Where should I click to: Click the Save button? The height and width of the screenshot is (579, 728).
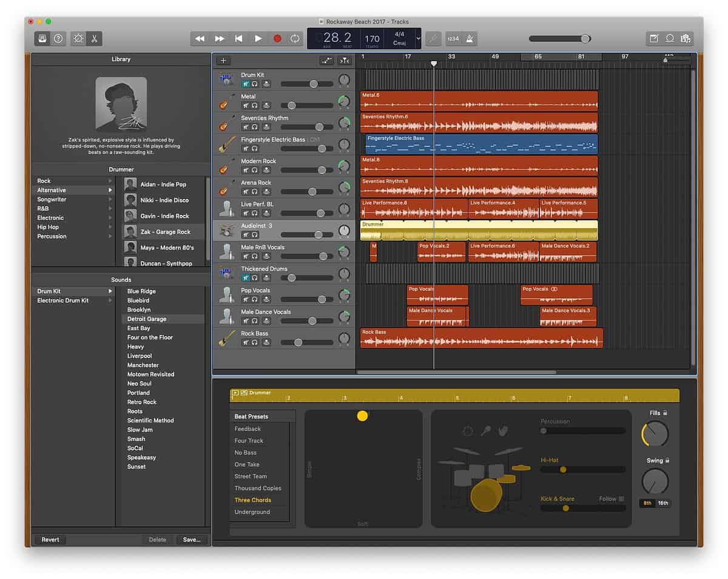(192, 540)
